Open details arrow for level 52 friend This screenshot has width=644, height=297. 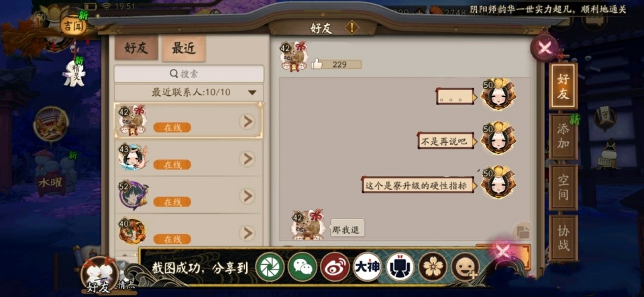tap(247, 196)
